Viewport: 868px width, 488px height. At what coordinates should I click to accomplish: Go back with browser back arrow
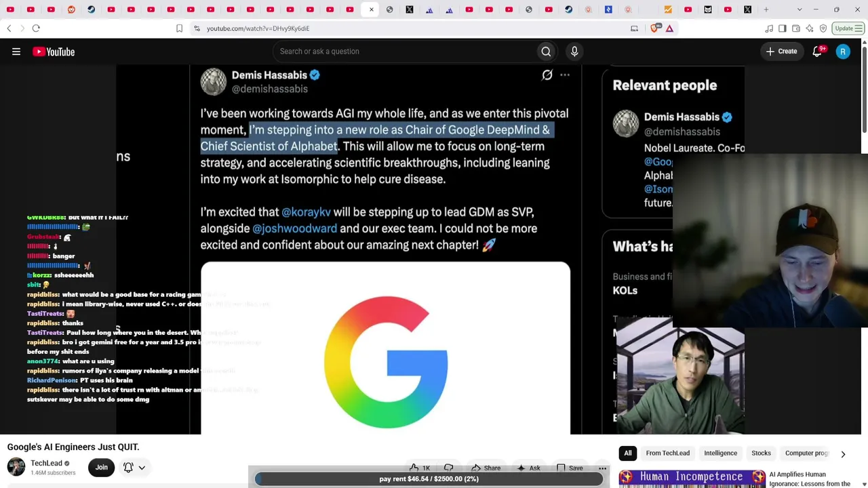coord(9,28)
